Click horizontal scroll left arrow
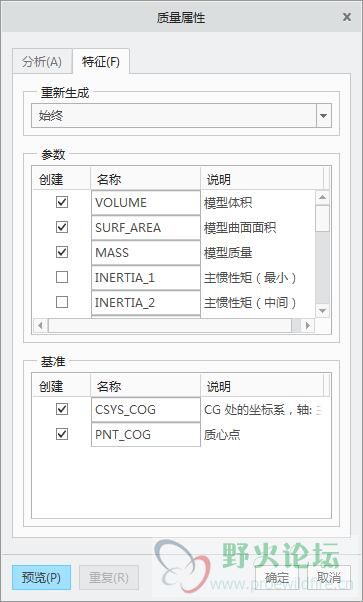This screenshot has height=602, width=363. click(40, 326)
